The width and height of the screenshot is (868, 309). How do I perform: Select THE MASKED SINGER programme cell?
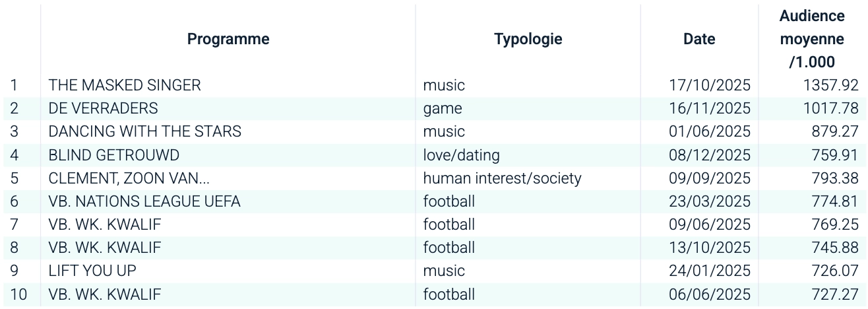(125, 85)
